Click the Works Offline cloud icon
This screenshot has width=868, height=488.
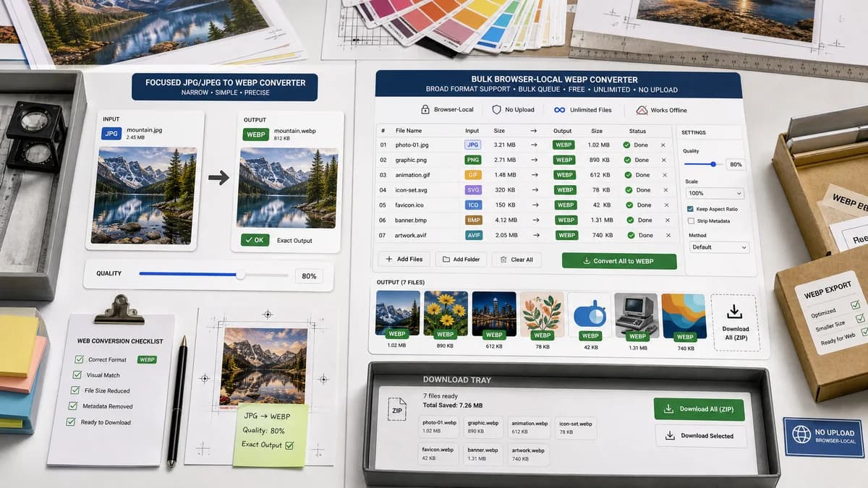pyautogui.click(x=642, y=110)
